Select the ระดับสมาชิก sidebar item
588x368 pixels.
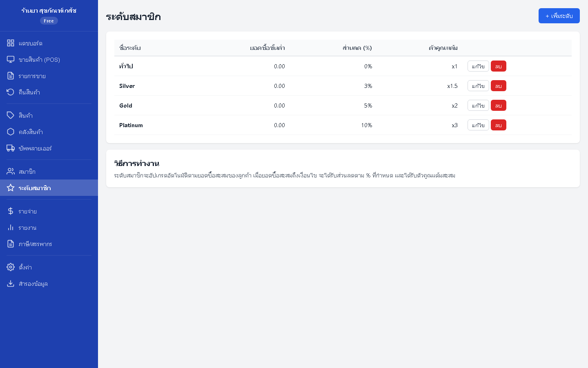pyautogui.click(x=35, y=188)
